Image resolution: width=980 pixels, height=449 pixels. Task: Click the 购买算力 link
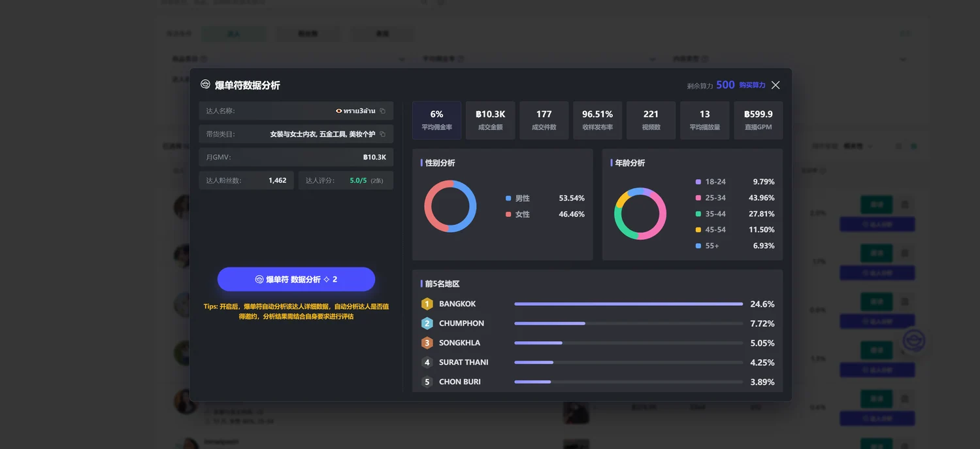click(x=752, y=85)
